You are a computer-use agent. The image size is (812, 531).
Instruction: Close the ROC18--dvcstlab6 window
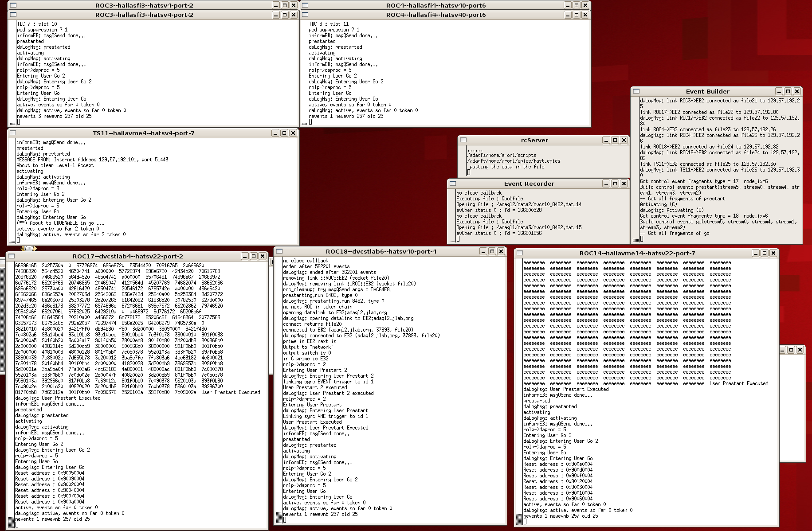(501, 251)
